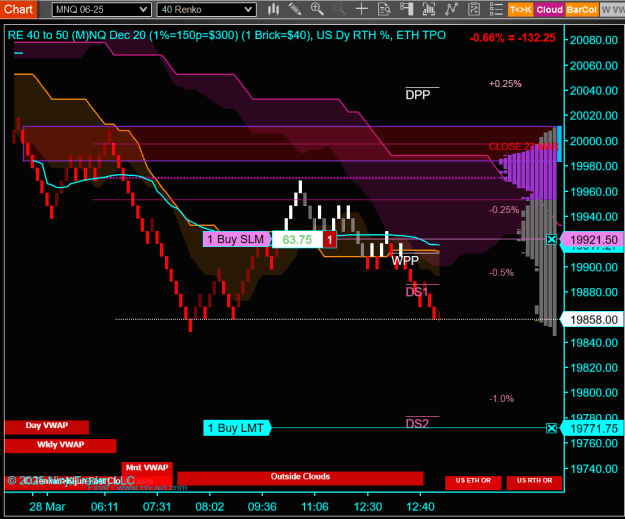Click the Wkly VWAP status box
This screenshot has width=625, height=519.
click(x=61, y=445)
